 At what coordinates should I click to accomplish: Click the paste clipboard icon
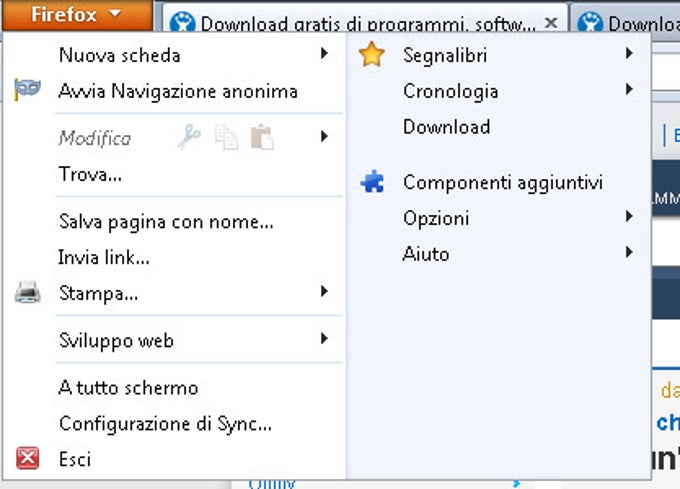pos(262,137)
